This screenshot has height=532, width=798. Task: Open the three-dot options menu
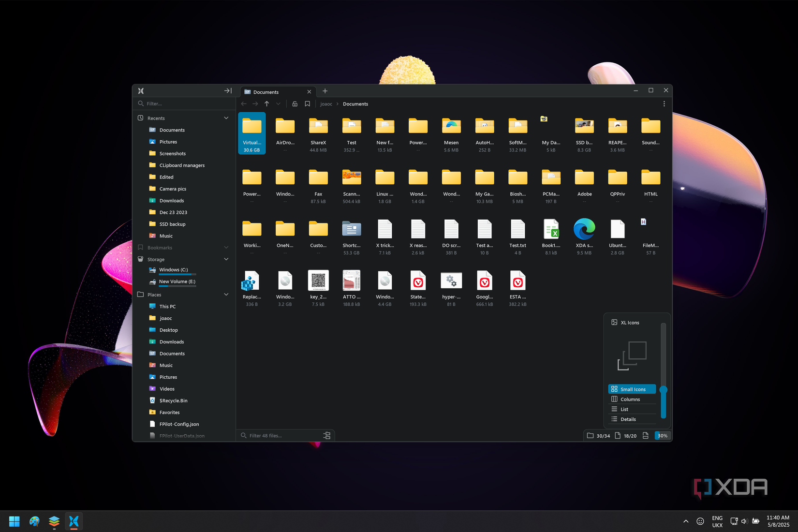click(x=665, y=103)
